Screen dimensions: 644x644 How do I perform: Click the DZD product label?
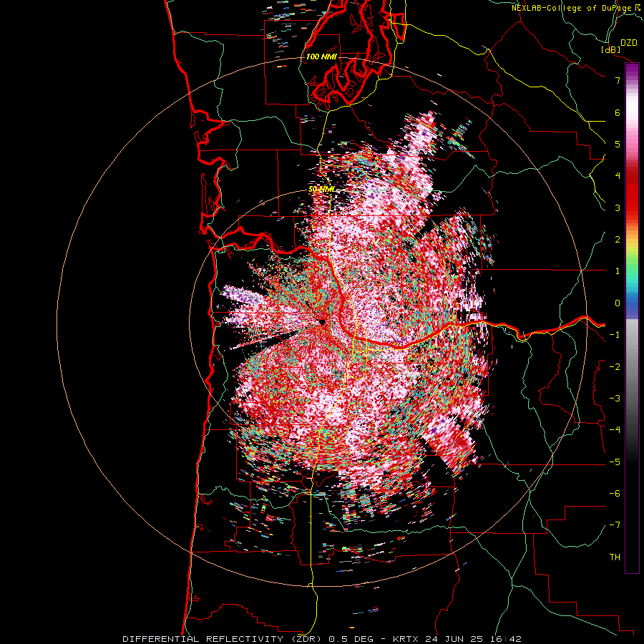629,43
